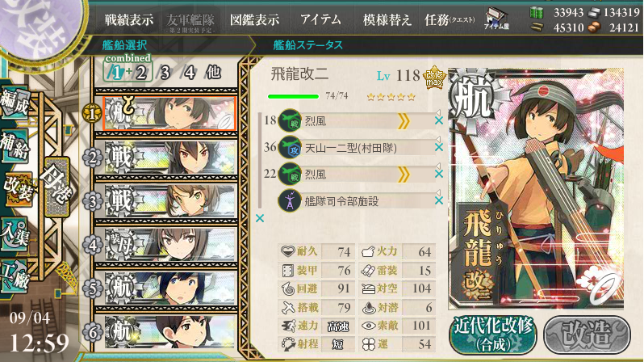Open the 入渠 docking sidebar icon
Screen dimensions: 644x362
(15, 234)
